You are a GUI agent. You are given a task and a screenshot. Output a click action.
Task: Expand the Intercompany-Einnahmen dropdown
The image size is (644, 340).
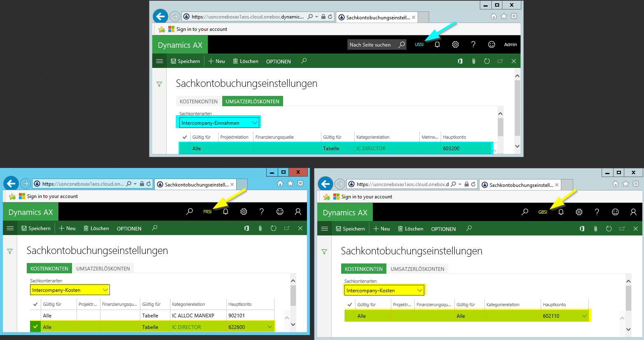click(254, 123)
